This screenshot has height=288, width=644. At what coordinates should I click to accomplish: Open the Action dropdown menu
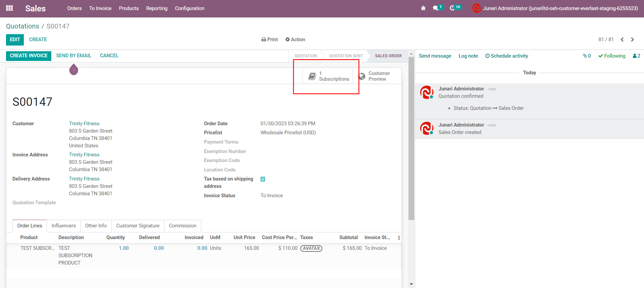[x=295, y=40]
